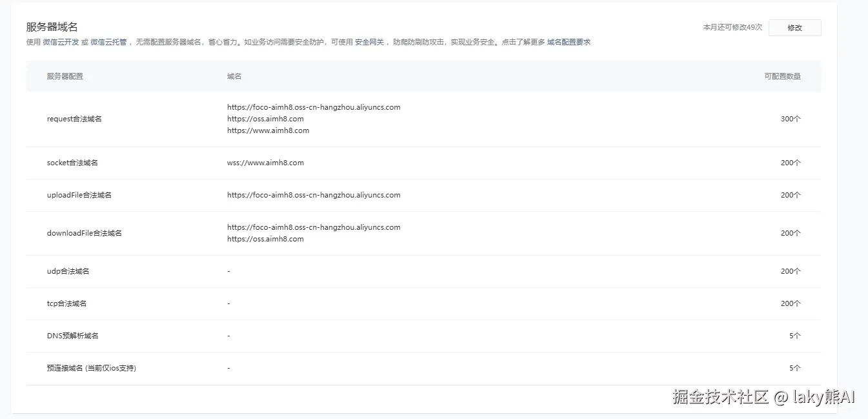Viewport: 868px width, 419px height.
Task: Click the 本月还可修改49次 text
Action: [732, 27]
